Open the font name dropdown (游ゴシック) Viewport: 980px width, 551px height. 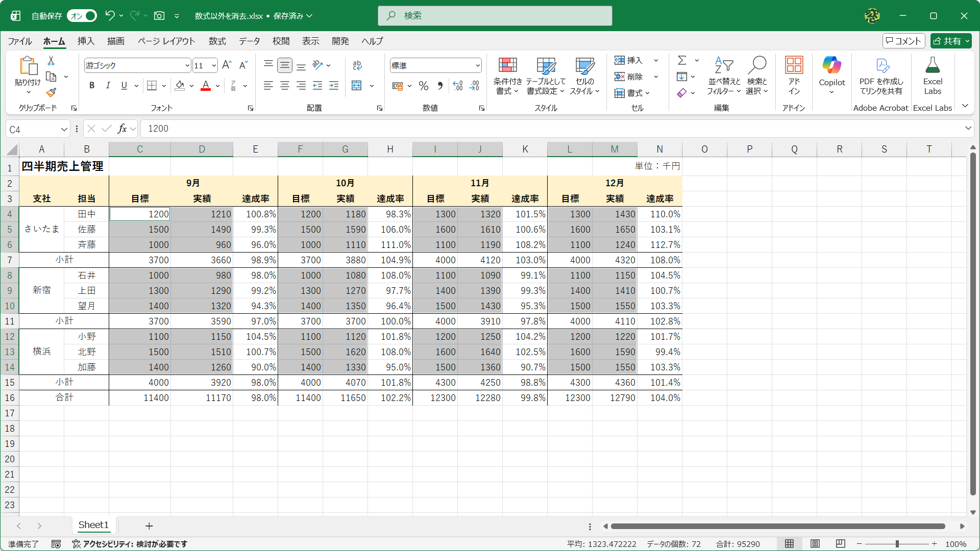pyautogui.click(x=187, y=65)
